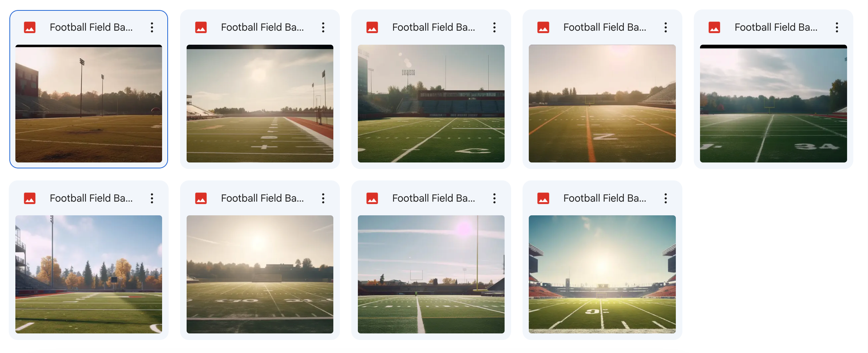Open more actions for field numbered 34
The width and height of the screenshot is (868, 353).
(837, 27)
